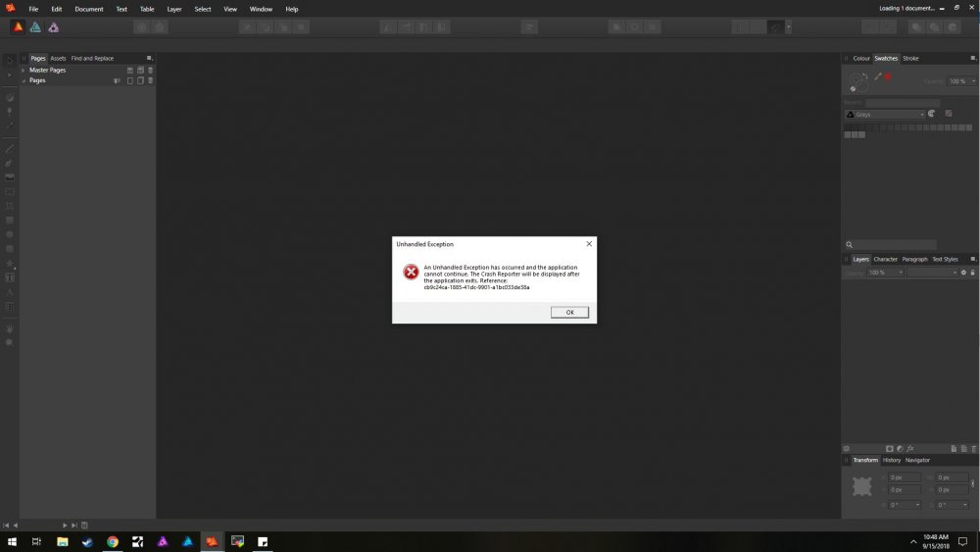Click the Layer Effects fx icon
980x552 pixels.
pyautogui.click(x=910, y=448)
